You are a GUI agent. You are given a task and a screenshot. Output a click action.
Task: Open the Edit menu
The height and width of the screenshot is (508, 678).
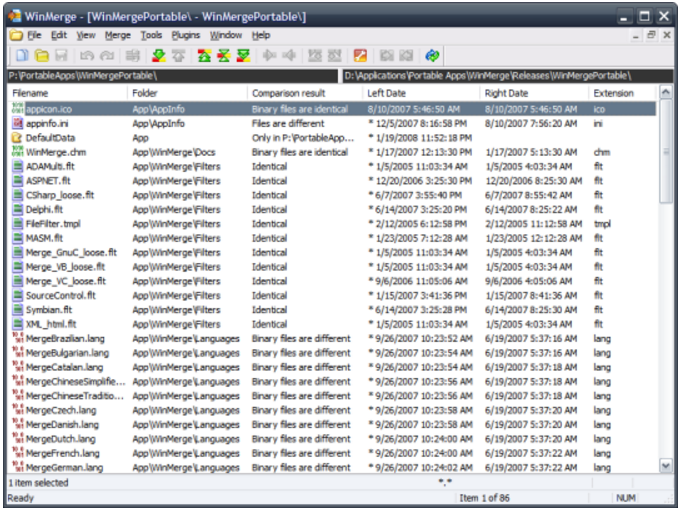[59, 35]
